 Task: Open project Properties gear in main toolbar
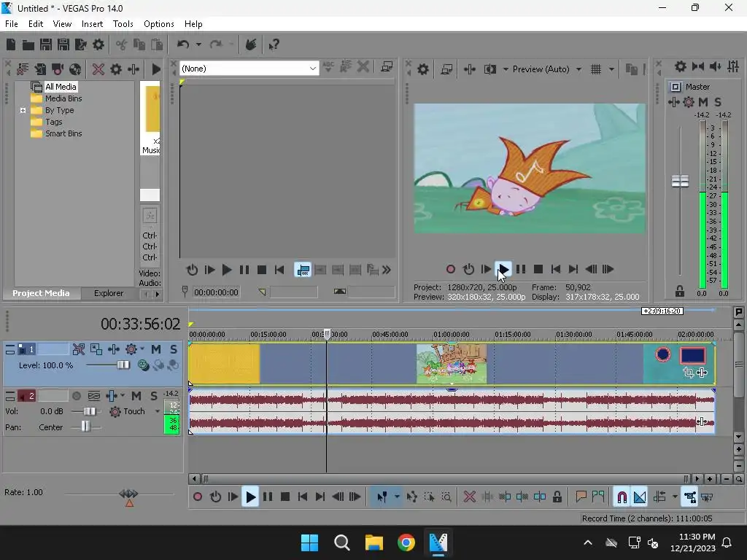[x=98, y=44]
